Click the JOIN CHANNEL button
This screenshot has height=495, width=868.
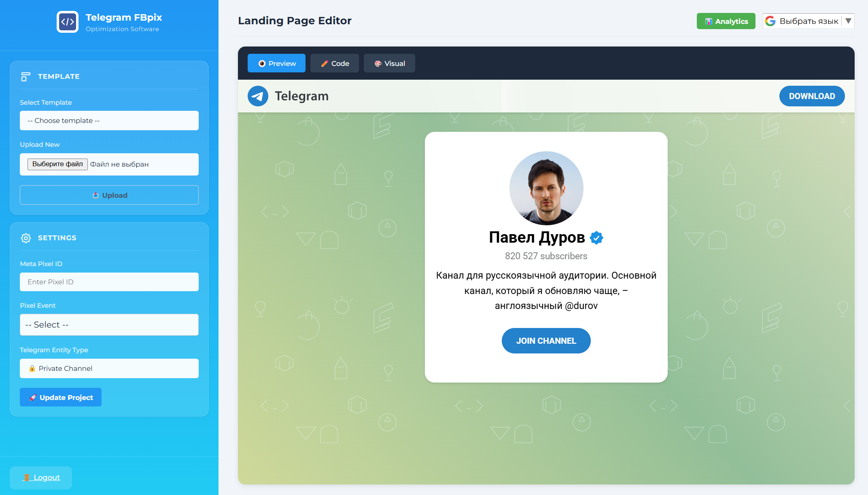[x=546, y=341]
